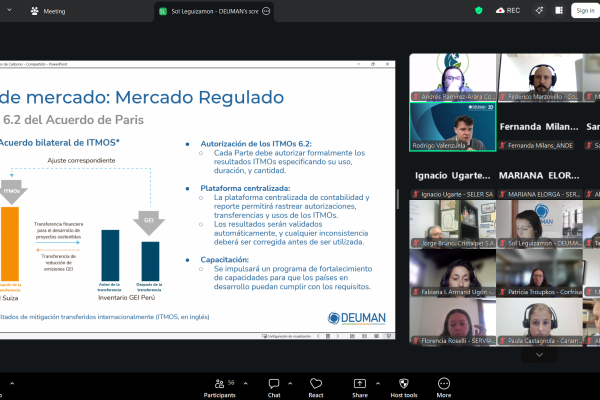Click muted mic icon beside Paula Castagnola
The width and height of the screenshot is (600, 400).
503,341
